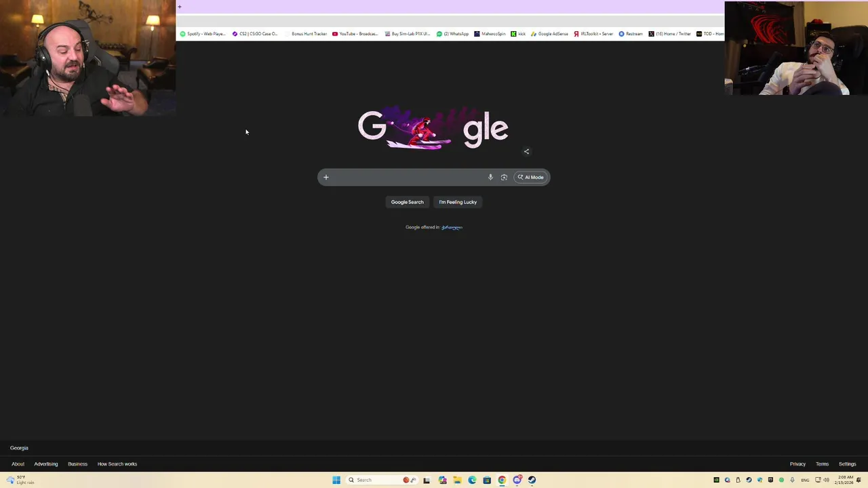Open Discord from the taskbar
Viewport: 868px width, 488px height.
click(x=517, y=480)
